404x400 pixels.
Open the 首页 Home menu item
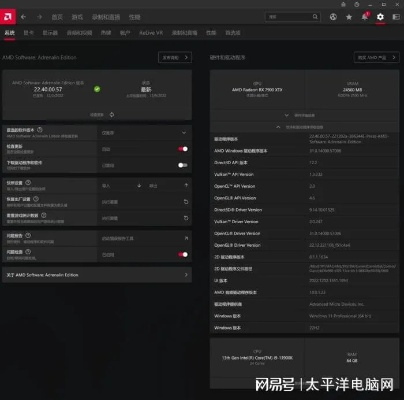pos(57,17)
